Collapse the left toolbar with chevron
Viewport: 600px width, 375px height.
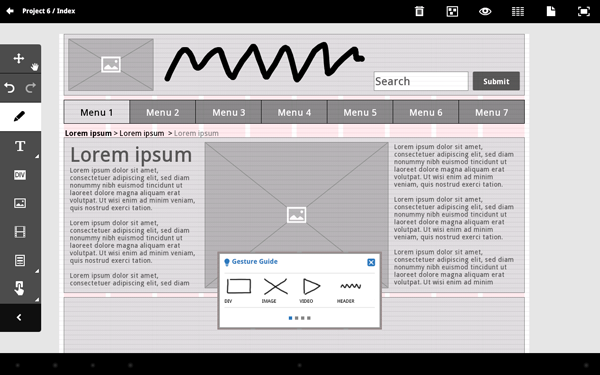pyautogui.click(x=19, y=318)
